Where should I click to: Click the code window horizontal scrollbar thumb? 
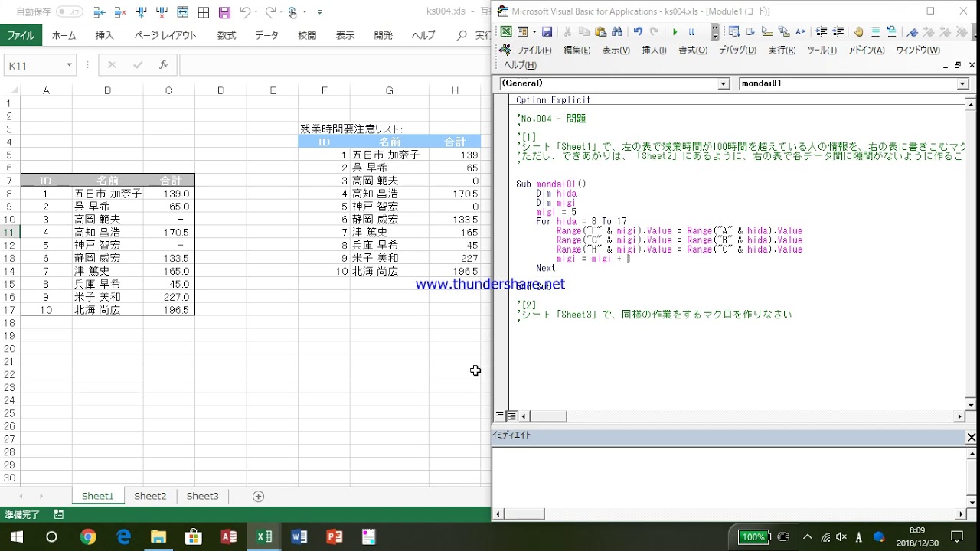click(x=548, y=416)
